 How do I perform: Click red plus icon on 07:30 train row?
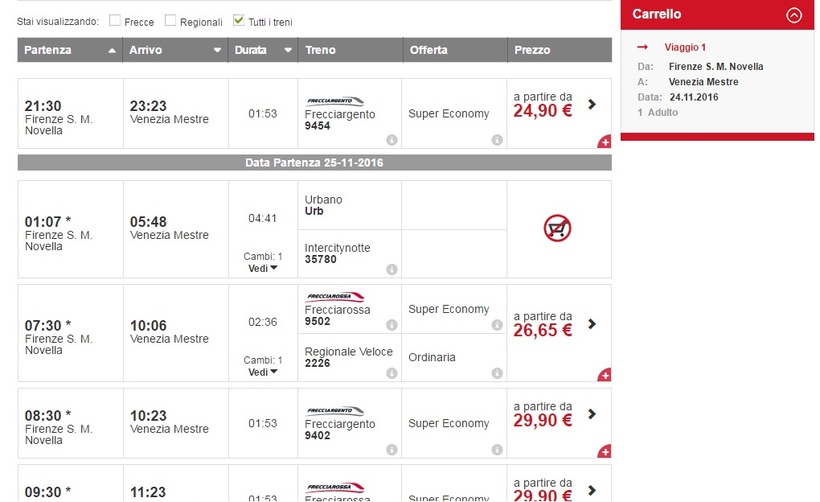point(604,375)
